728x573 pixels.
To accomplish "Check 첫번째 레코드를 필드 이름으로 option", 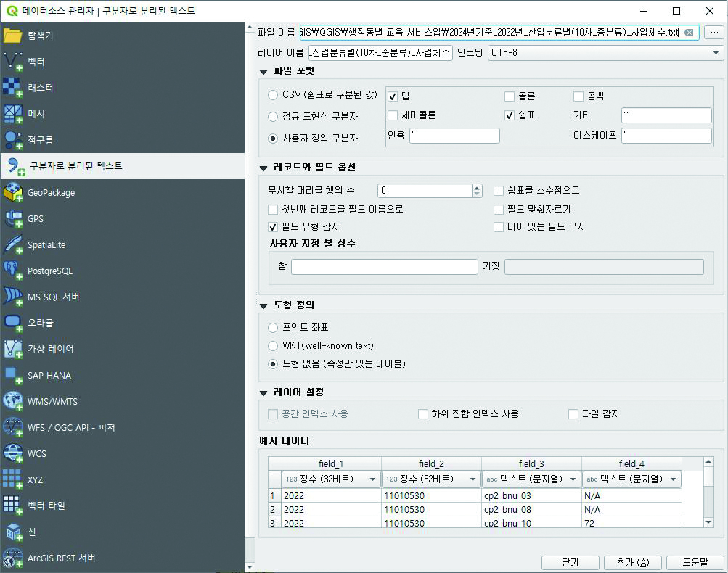I will 273,210.
